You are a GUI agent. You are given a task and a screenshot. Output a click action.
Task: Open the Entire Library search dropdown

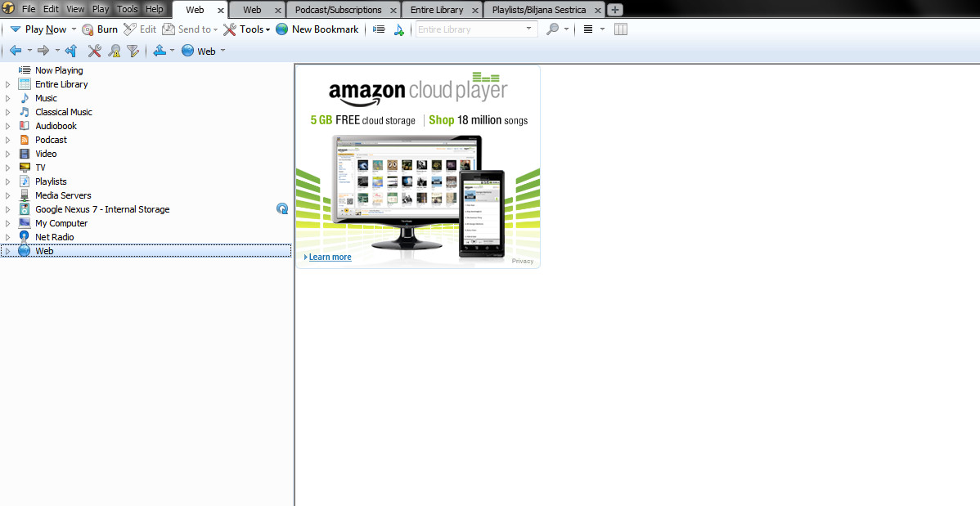[529, 29]
